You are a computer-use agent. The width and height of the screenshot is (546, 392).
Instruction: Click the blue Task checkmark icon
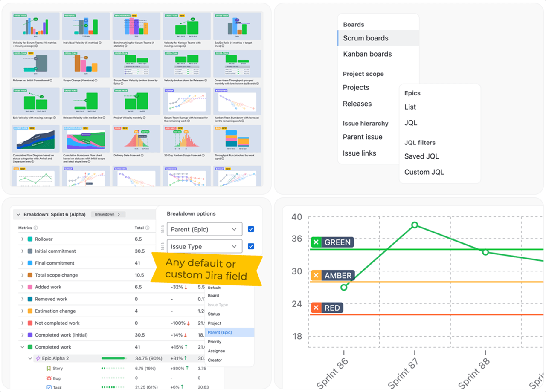point(49,387)
